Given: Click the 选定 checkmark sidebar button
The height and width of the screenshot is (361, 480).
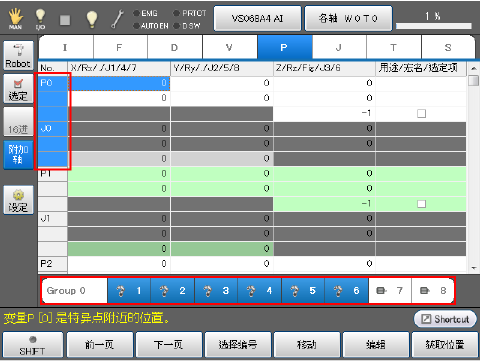Looking at the screenshot, I should 18,89.
